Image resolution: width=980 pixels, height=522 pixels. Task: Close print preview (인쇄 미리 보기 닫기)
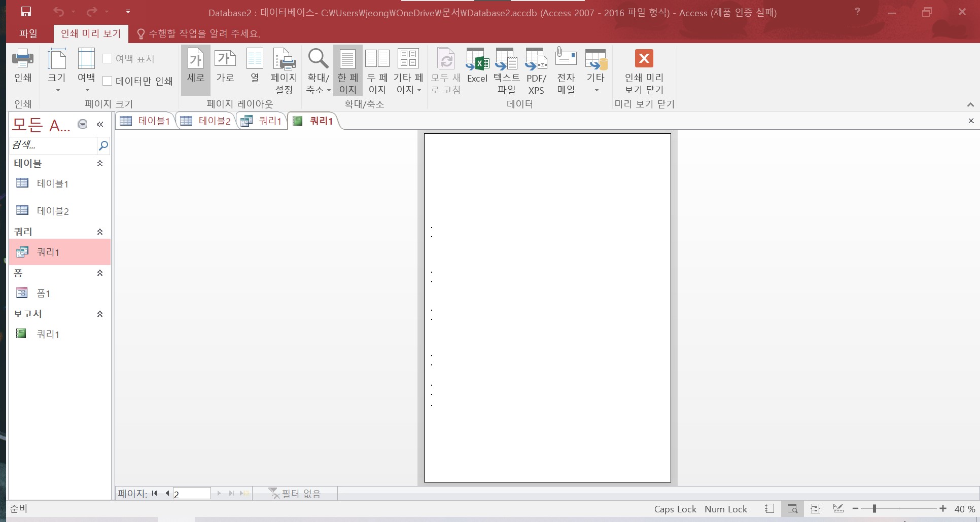tap(644, 71)
